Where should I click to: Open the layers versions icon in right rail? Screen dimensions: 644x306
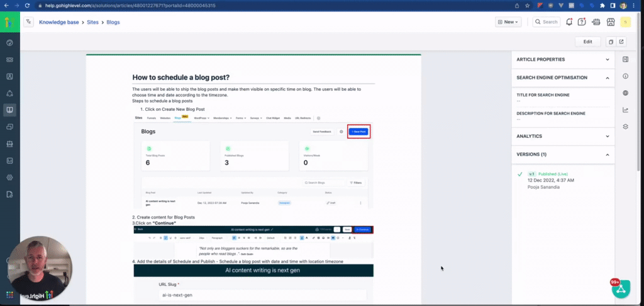coord(626,127)
